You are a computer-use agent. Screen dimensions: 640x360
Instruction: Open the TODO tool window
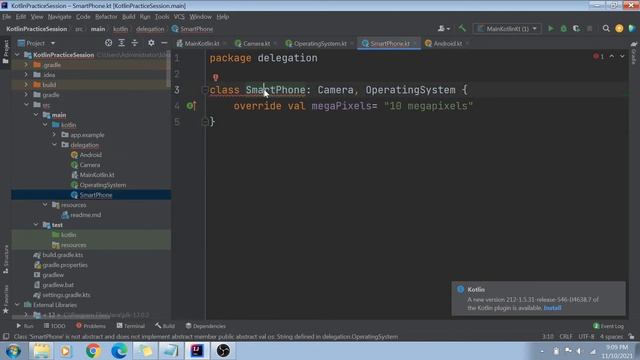[55, 326]
